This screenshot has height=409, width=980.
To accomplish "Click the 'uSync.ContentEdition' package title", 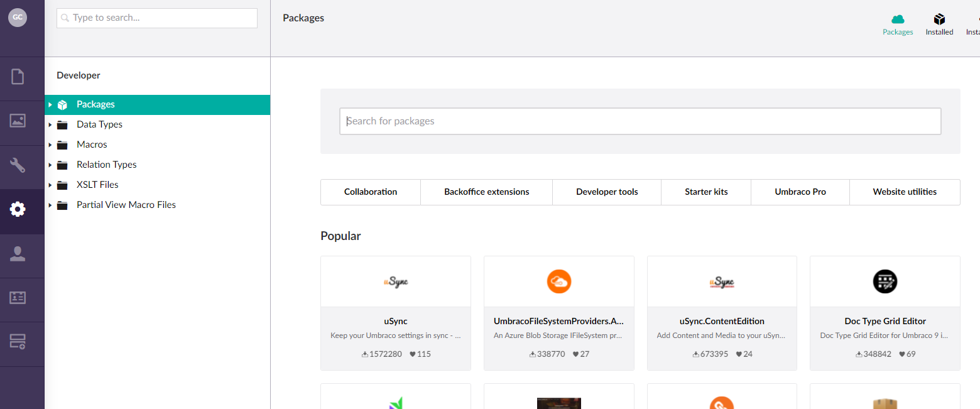I will click(x=722, y=321).
